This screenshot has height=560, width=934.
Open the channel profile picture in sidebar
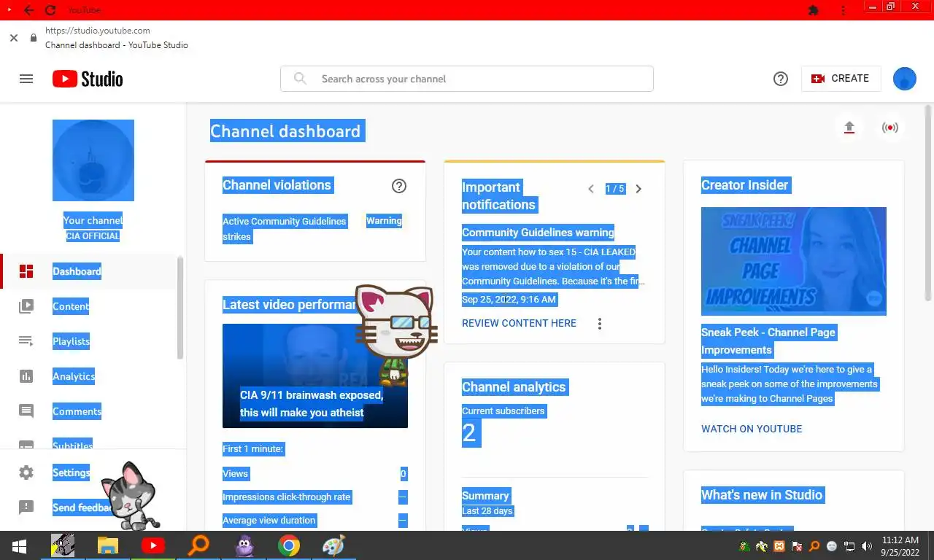coord(93,160)
